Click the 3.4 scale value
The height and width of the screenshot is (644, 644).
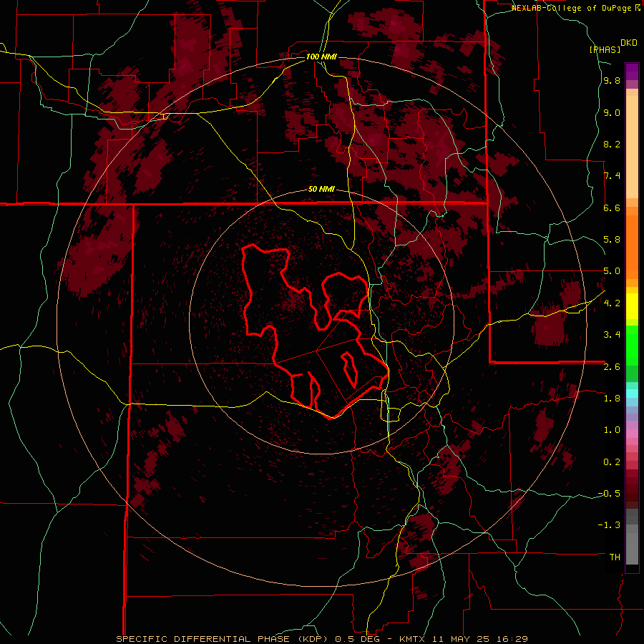coord(612,334)
